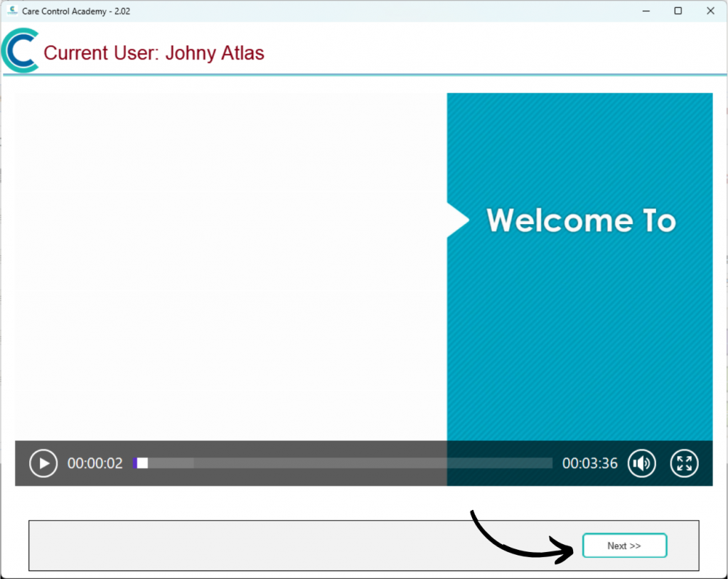Minimize the Care Control Academy window

coord(646,11)
